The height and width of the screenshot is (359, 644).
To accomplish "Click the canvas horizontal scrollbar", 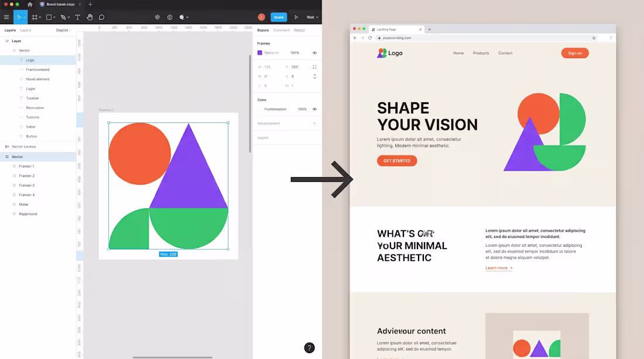I will 173,357.
